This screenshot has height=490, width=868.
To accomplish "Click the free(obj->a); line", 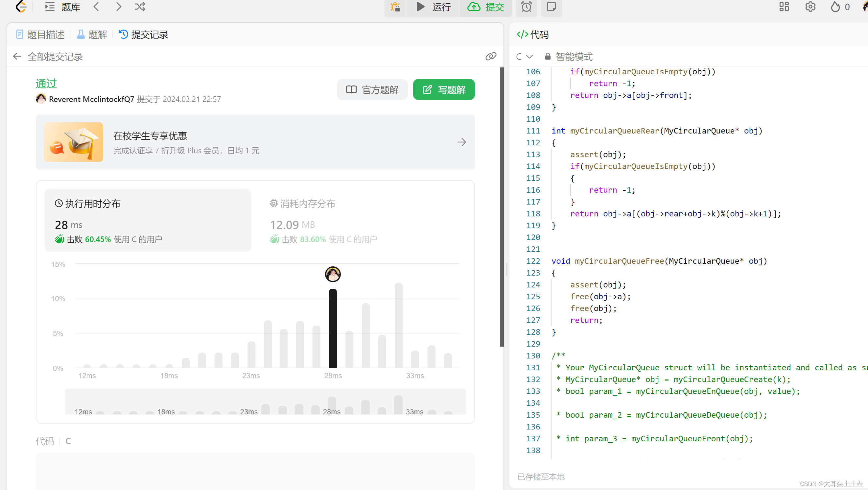I will pos(600,296).
